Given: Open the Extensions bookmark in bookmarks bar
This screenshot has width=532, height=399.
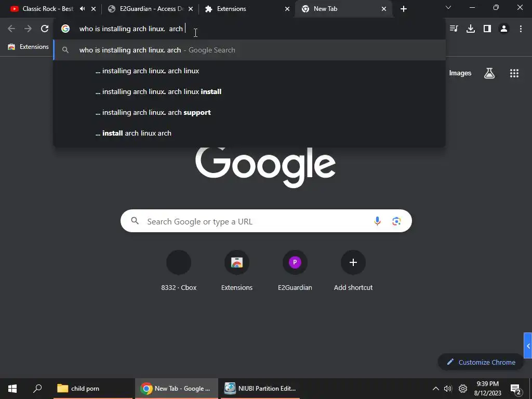Looking at the screenshot, I should click(x=29, y=47).
